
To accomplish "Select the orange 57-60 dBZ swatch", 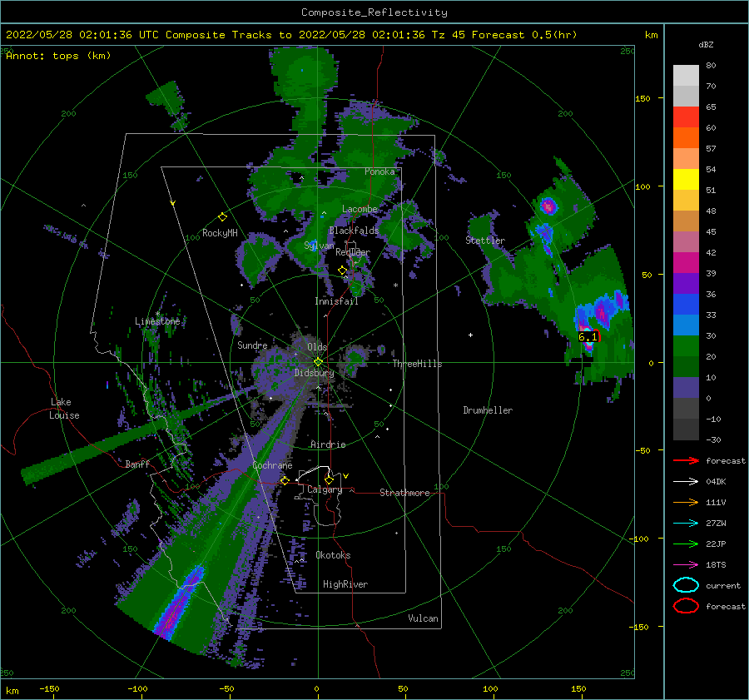I will click(x=686, y=138).
